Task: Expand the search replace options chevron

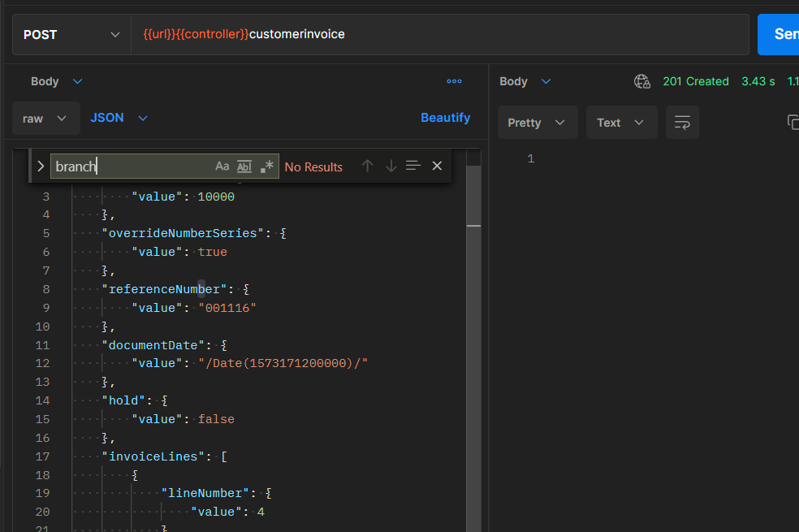Action: pyautogui.click(x=40, y=166)
